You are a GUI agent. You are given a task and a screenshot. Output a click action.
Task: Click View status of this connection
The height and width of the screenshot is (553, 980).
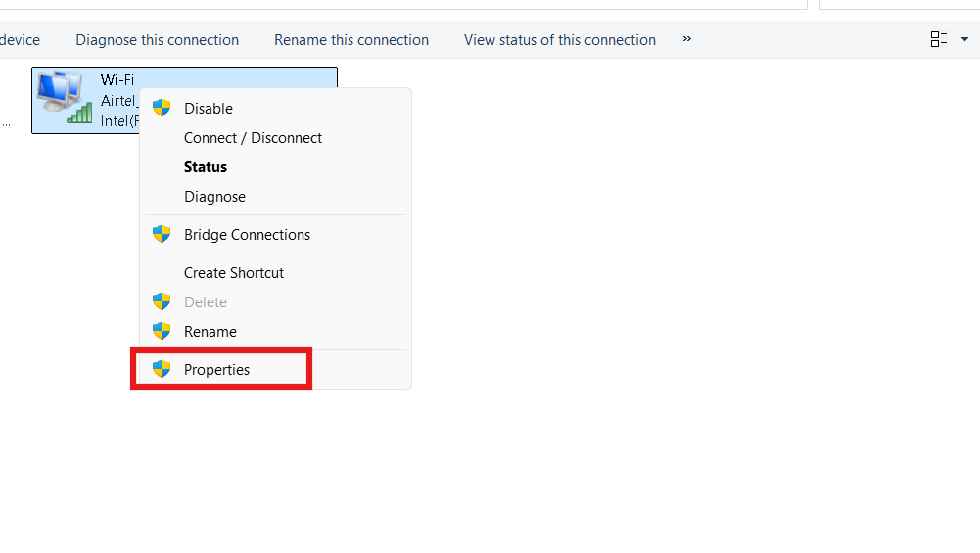pos(559,40)
